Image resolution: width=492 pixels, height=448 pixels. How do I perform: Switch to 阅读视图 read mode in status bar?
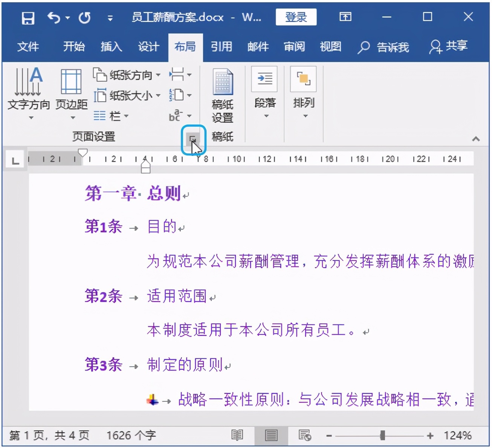click(237, 435)
